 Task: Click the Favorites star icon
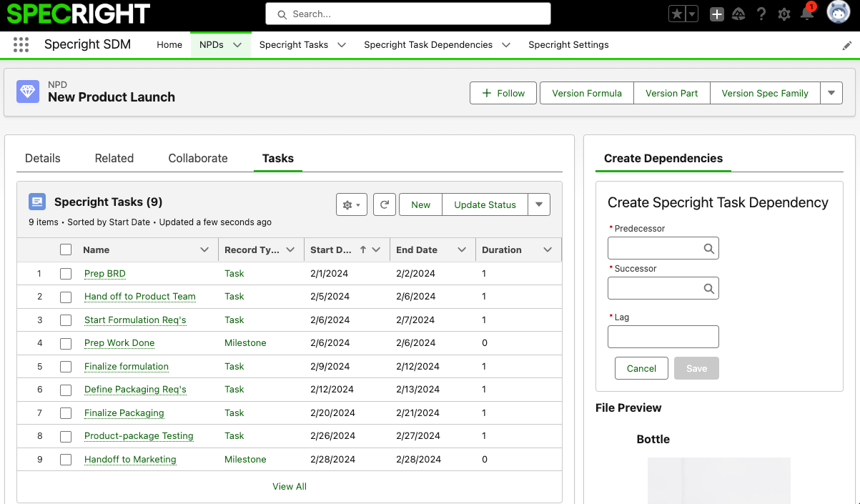click(x=676, y=14)
